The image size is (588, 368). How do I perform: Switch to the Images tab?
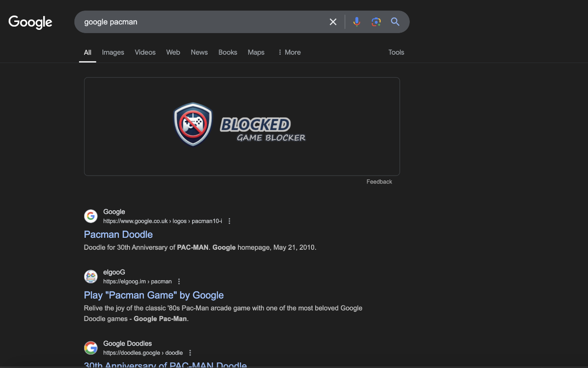(x=113, y=52)
